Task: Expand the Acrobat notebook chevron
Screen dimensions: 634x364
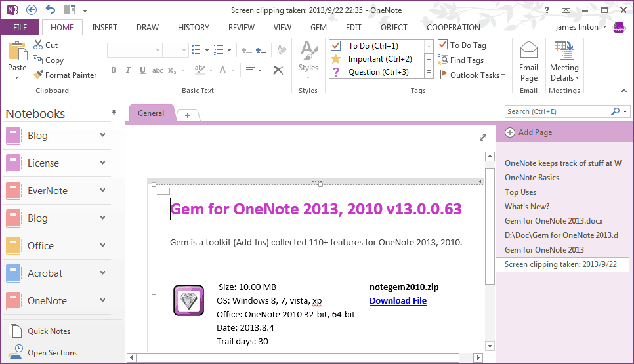Action: coord(102,272)
